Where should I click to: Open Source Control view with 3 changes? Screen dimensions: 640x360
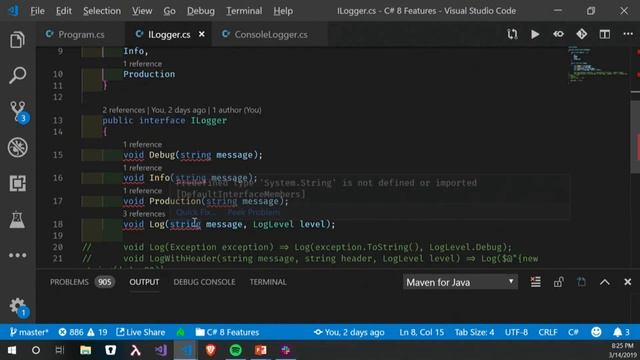18,111
